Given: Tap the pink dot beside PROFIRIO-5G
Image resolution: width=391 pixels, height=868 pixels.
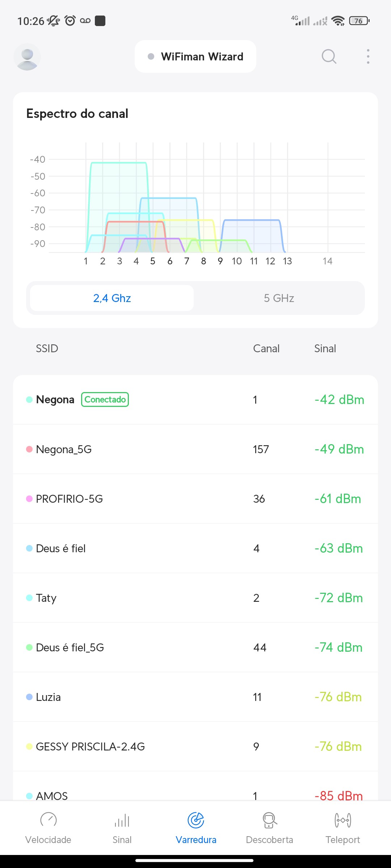Looking at the screenshot, I should click(x=29, y=499).
